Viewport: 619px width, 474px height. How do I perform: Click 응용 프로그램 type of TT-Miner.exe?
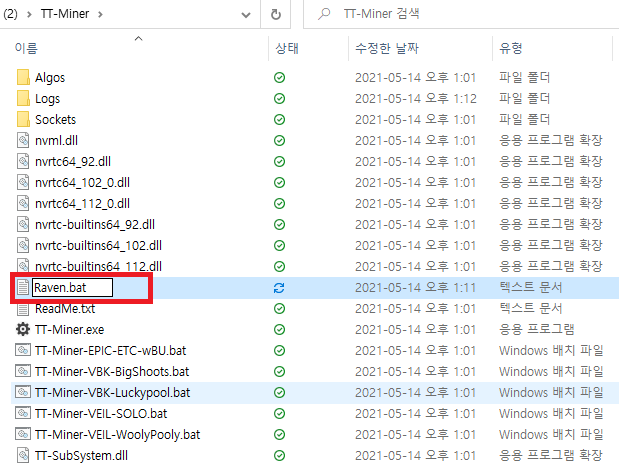click(536, 330)
